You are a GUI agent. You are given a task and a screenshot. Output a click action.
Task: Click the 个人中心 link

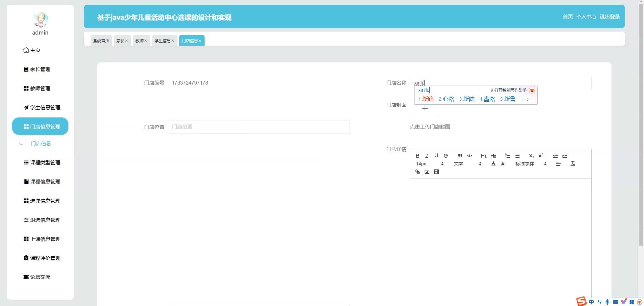coord(586,17)
